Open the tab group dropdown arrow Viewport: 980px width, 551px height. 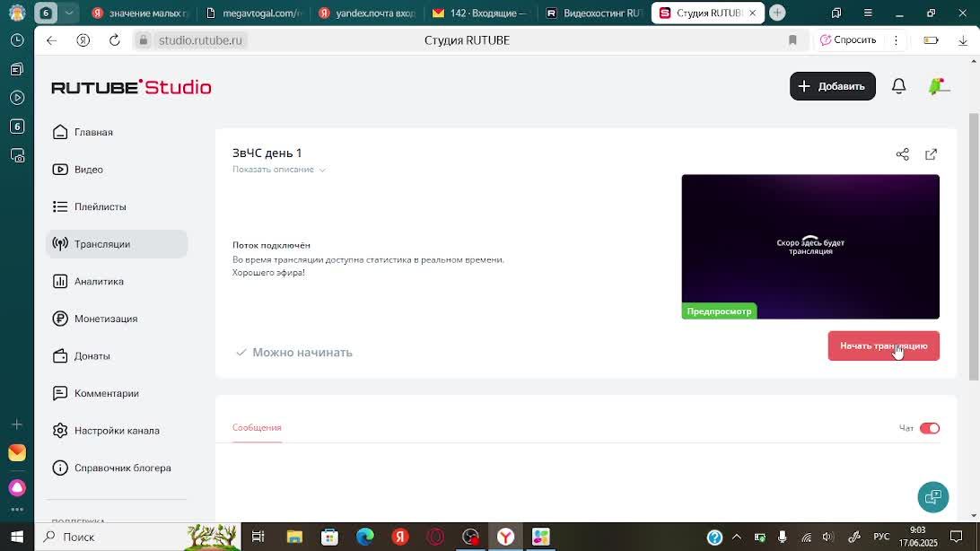point(69,13)
